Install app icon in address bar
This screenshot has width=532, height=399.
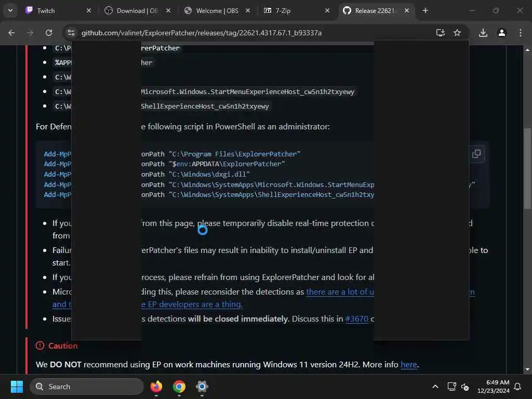tap(441, 33)
